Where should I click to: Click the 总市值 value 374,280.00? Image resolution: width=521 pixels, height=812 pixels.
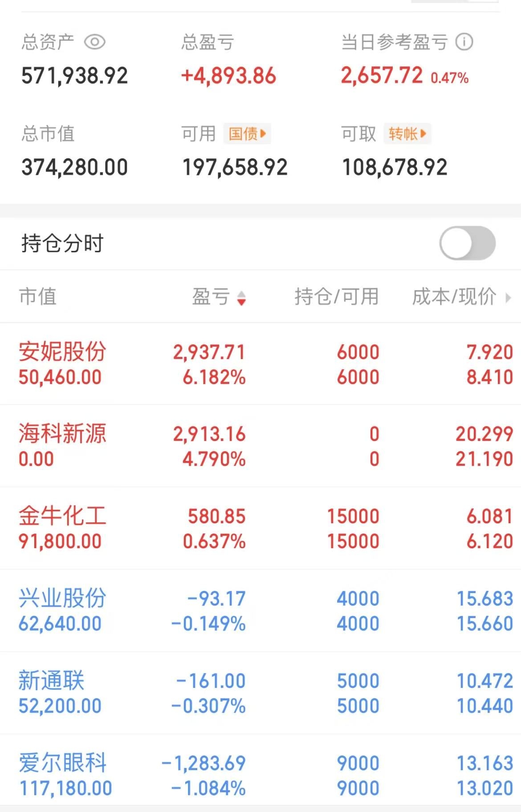(x=74, y=168)
